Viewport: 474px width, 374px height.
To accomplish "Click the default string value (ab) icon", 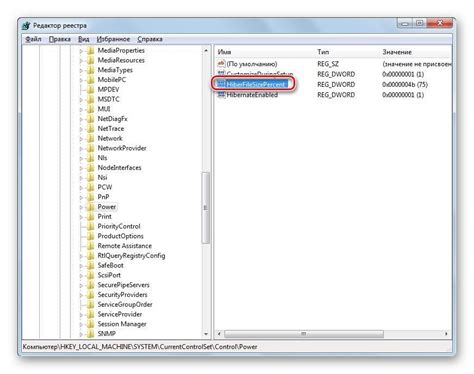I will coord(221,64).
